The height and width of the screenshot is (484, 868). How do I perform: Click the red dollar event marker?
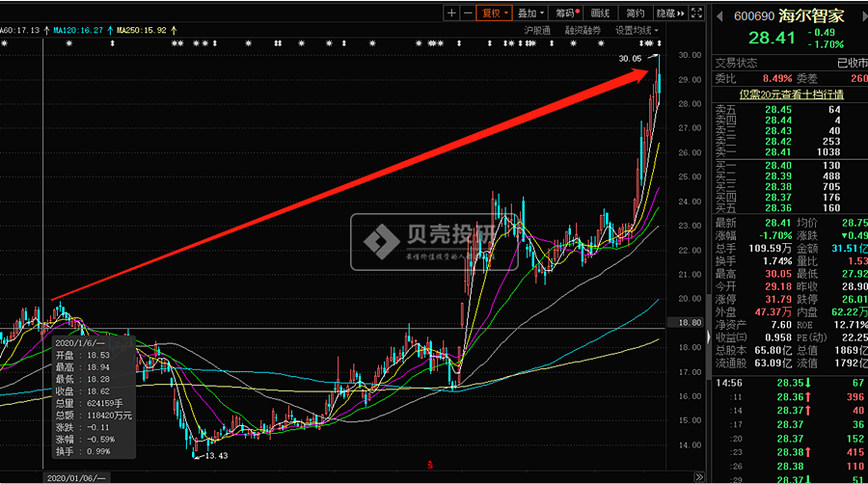pyautogui.click(x=430, y=465)
